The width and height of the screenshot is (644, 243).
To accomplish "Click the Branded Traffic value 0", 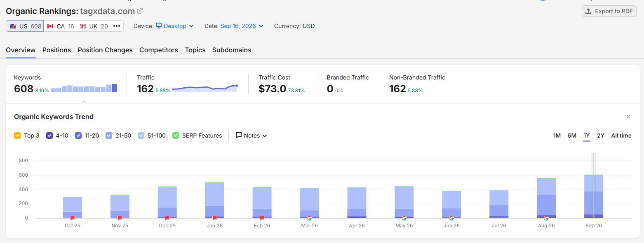I will pyautogui.click(x=330, y=89).
